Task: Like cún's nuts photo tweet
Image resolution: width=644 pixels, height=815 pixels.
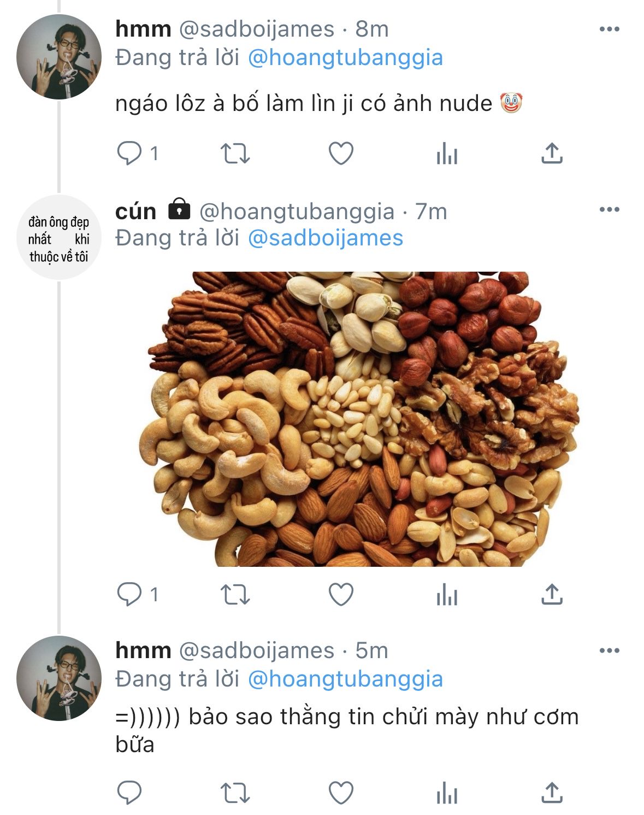Action: [x=341, y=594]
